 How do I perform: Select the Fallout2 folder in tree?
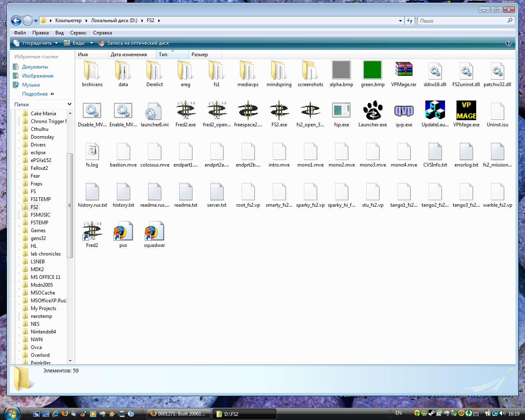[39, 168]
